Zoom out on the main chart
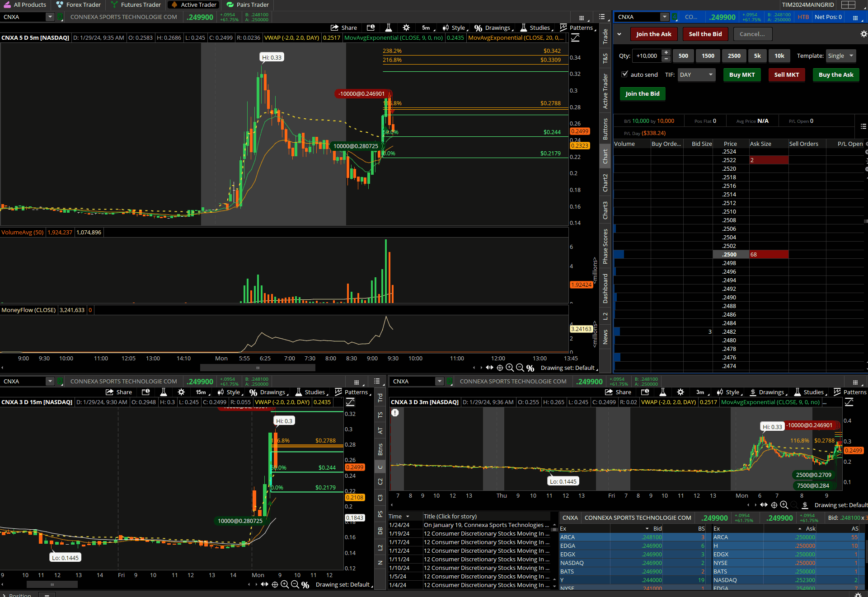The height and width of the screenshot is (597, 868). pyautogui.click(x=520, y=368)
